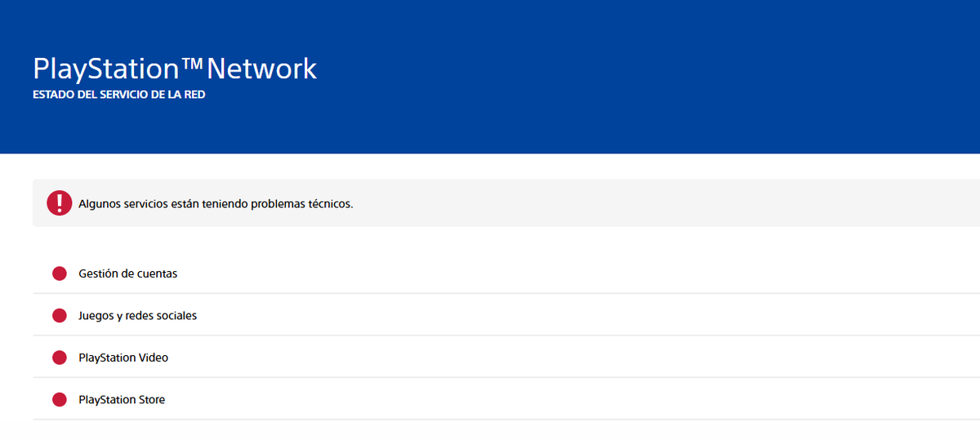Select the PlayStation Video service row
Viewport: 980px width, 440px height.
click(506, 358)
